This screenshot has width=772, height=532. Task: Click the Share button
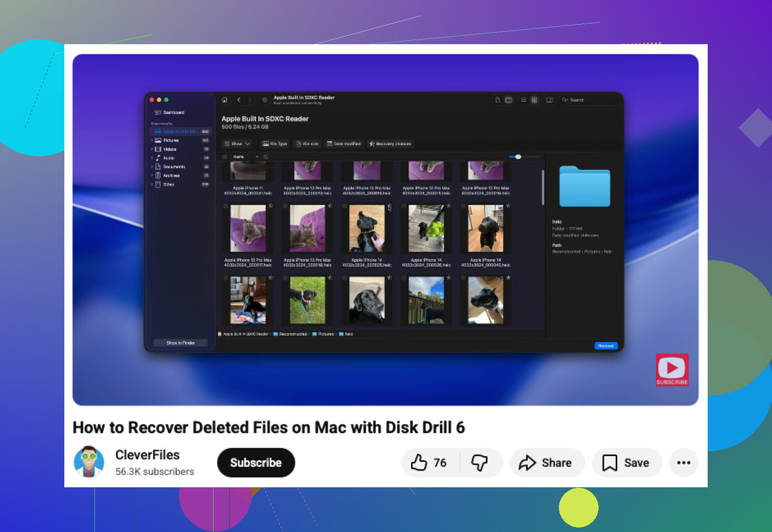pos(547,463)
